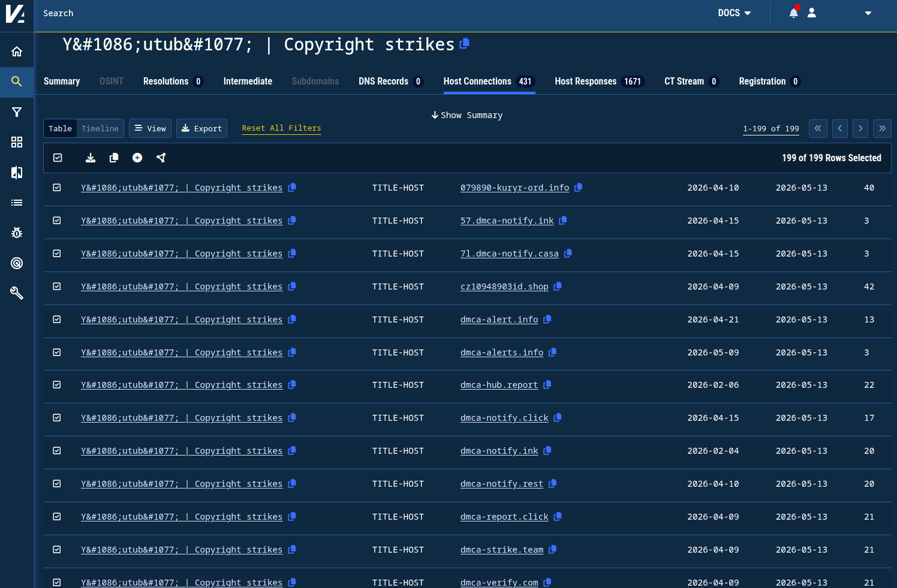The image size is (897, 588).
Task: Click the notifications bell icon
Action: (794, 13)
